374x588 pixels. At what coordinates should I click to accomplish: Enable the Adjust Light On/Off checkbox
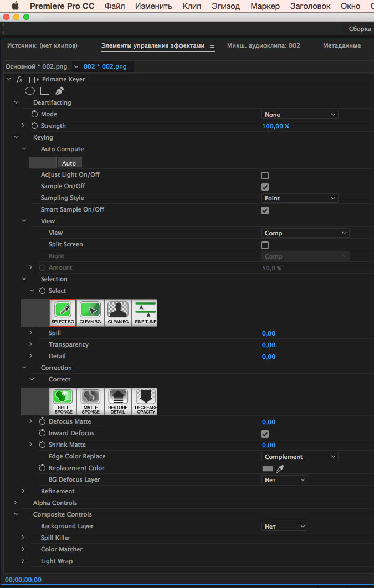(x=265, y=175)
